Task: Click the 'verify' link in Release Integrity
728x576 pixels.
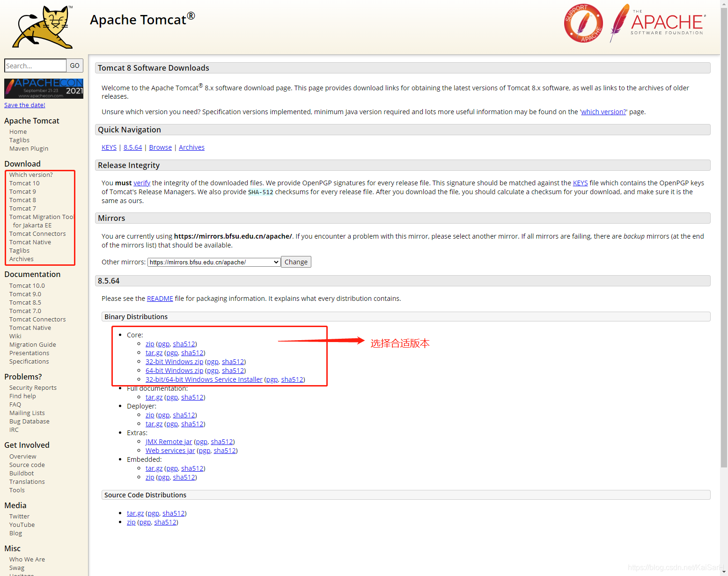Action: click(x=142, y=183)
